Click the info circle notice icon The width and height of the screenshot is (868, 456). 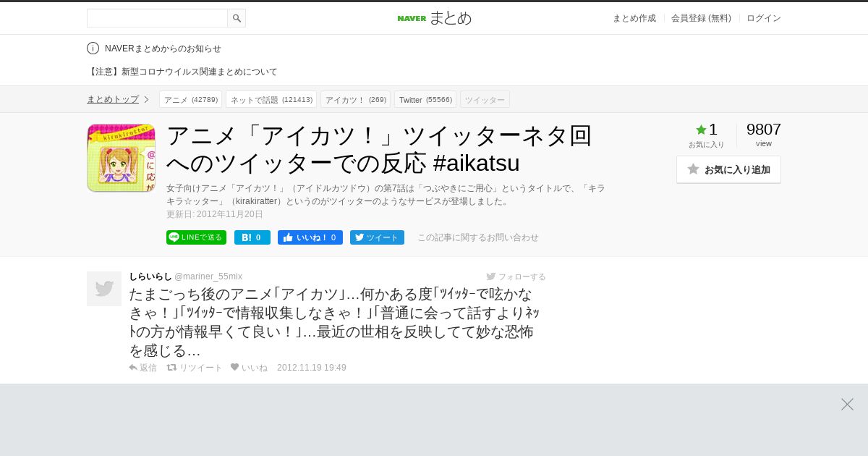coord(93,48)
